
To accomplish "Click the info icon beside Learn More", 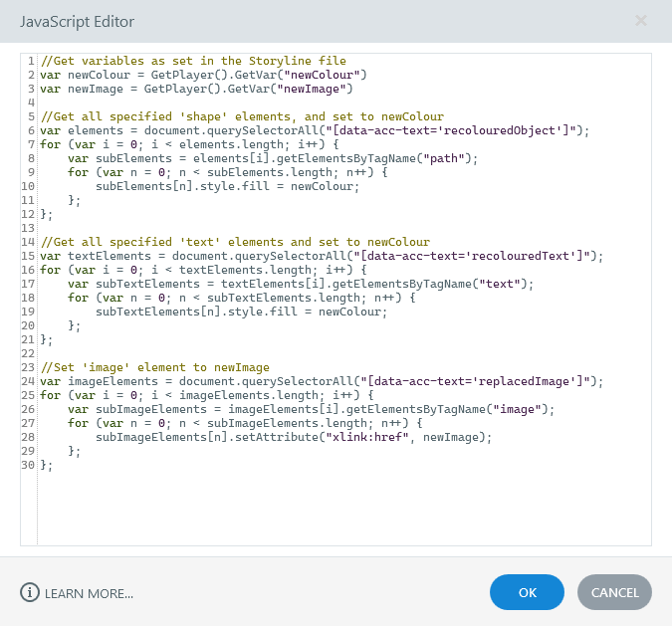I will click(x=30, y=592).
